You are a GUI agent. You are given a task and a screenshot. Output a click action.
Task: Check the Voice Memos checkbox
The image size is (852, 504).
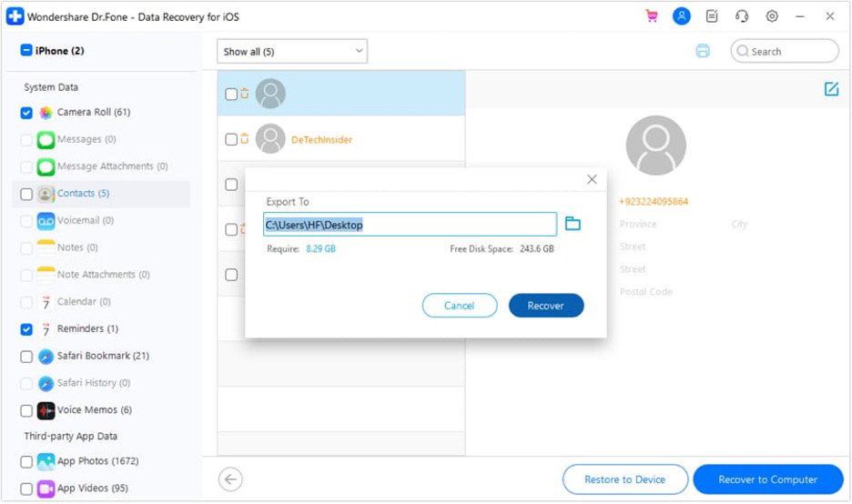26,410
